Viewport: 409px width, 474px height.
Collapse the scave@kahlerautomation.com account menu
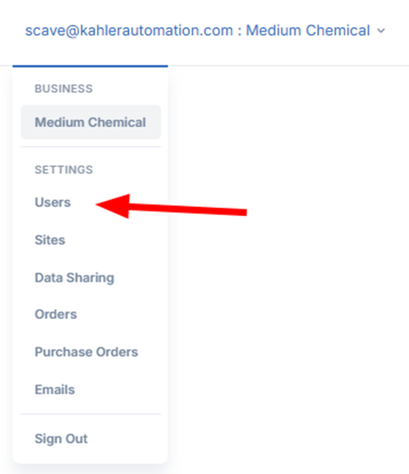(205, 31)
